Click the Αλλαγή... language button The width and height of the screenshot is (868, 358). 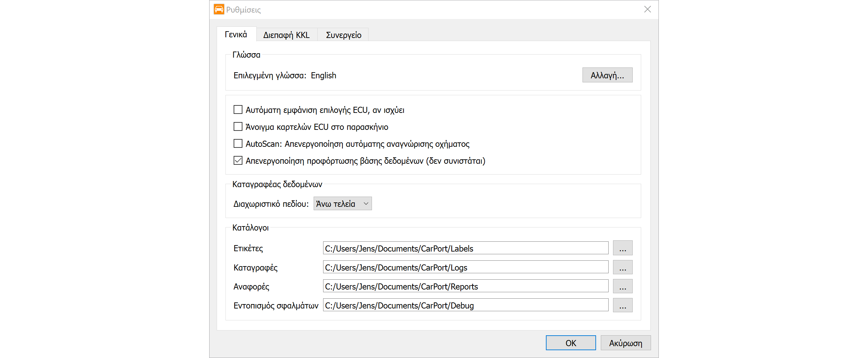607,75
